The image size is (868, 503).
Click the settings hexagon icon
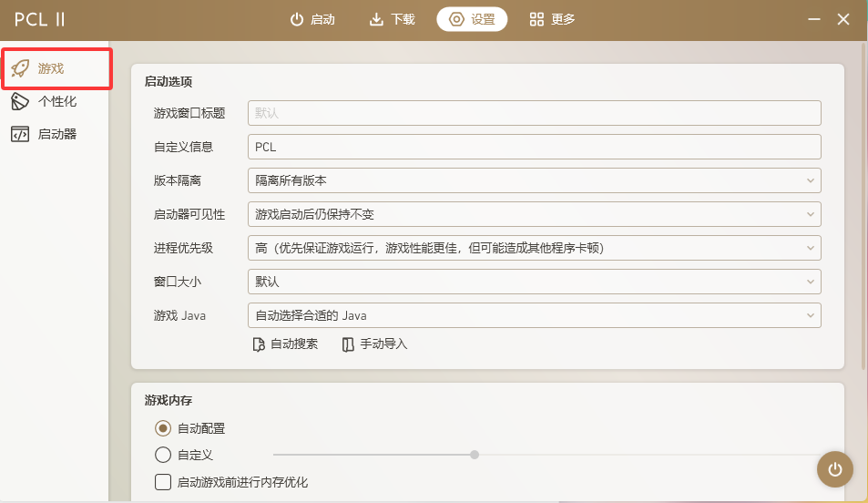point(456,19)
